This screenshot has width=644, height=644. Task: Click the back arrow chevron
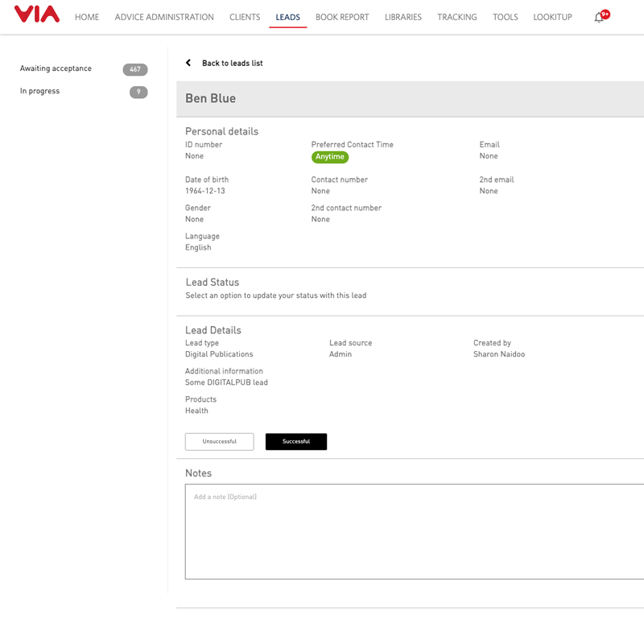pyautogui.click(x=188, y=63)
